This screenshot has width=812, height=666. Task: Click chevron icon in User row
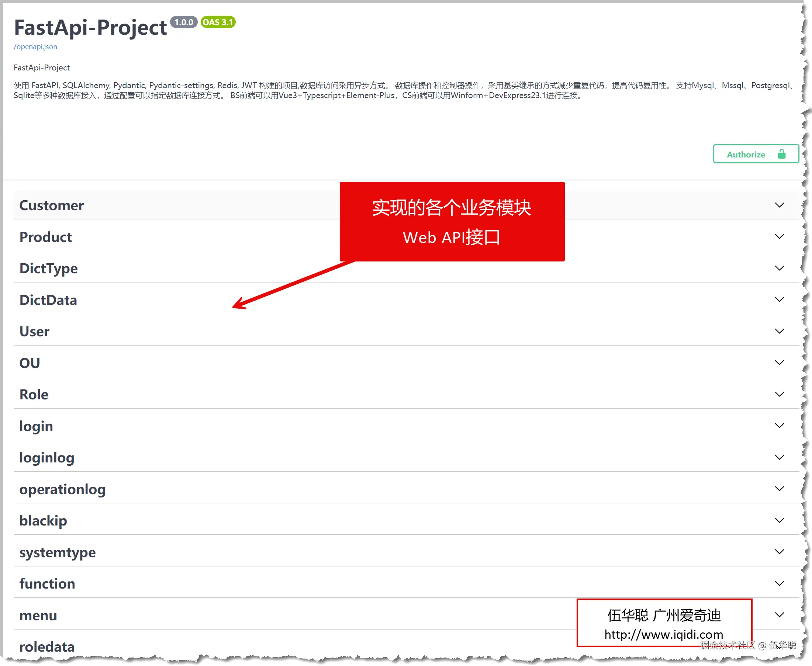coord(779,331)
